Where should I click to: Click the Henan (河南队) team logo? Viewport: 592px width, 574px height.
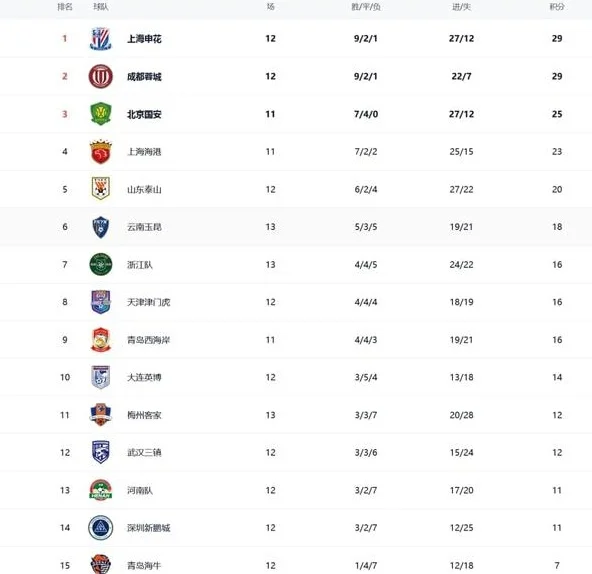(x=100, y=490)
